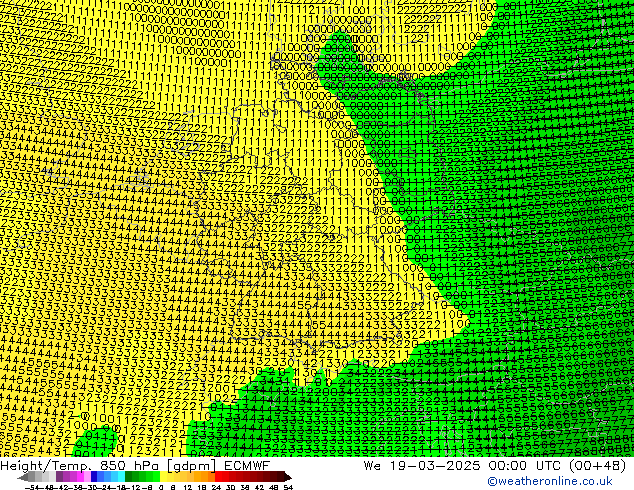Click the 'We 19-03-2025 00:00 UTC (00+48)' timestamp
This screenshot has width=634, height=490.
(x=495, y=465)
